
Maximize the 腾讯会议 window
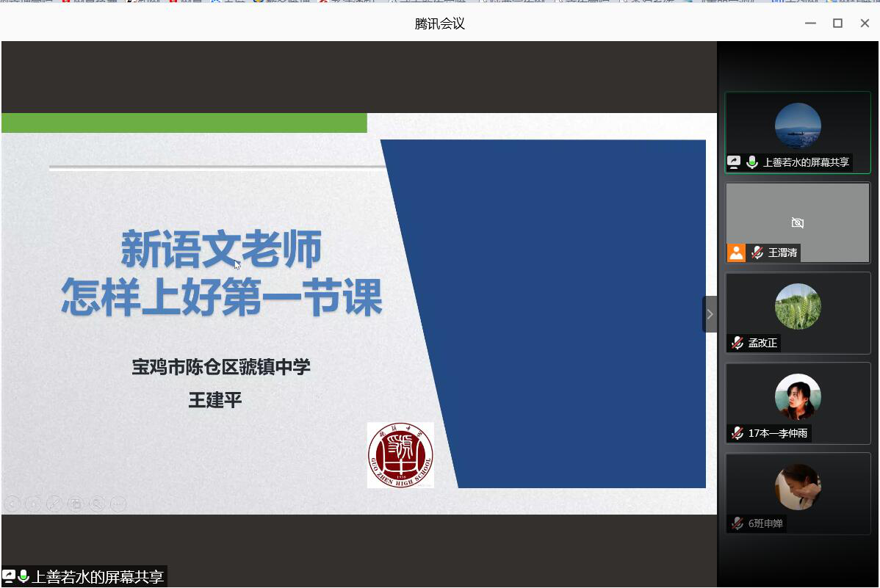click(x=837, y=23)
